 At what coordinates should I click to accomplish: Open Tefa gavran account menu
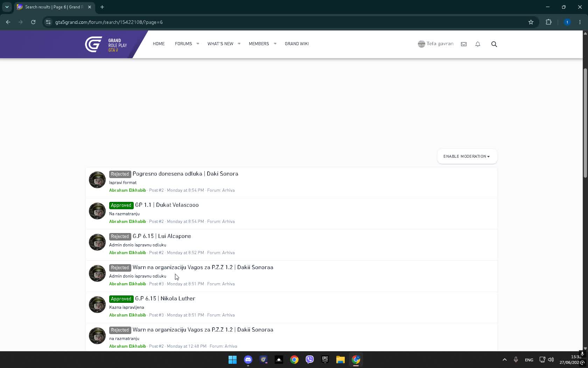pos(435,44)
